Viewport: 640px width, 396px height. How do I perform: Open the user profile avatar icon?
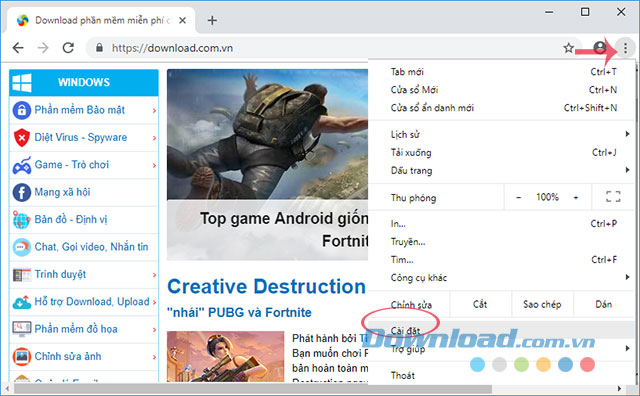[x=600, y=48]
